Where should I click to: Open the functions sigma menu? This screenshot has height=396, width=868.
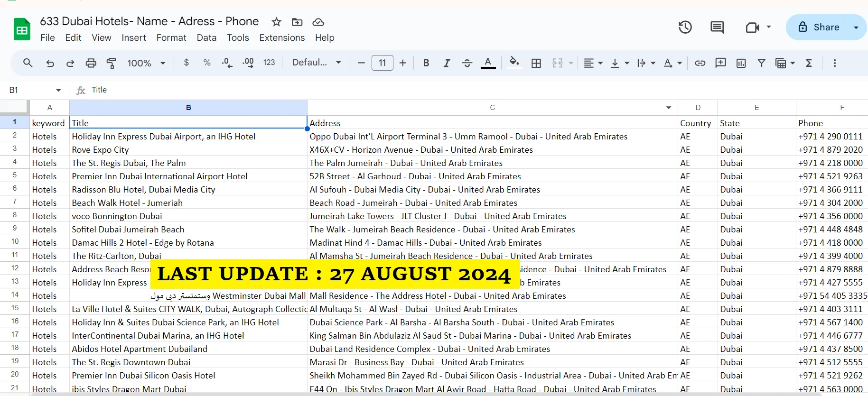click(x=809, y=63)
